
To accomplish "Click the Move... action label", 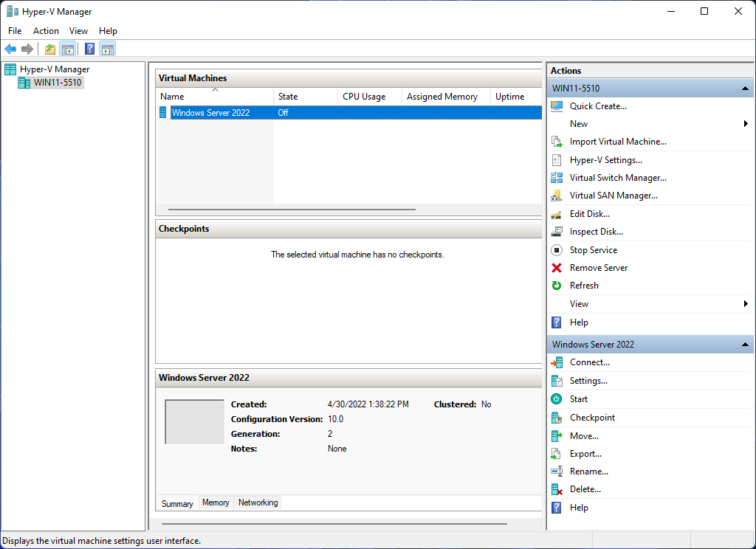I will 585,435.
